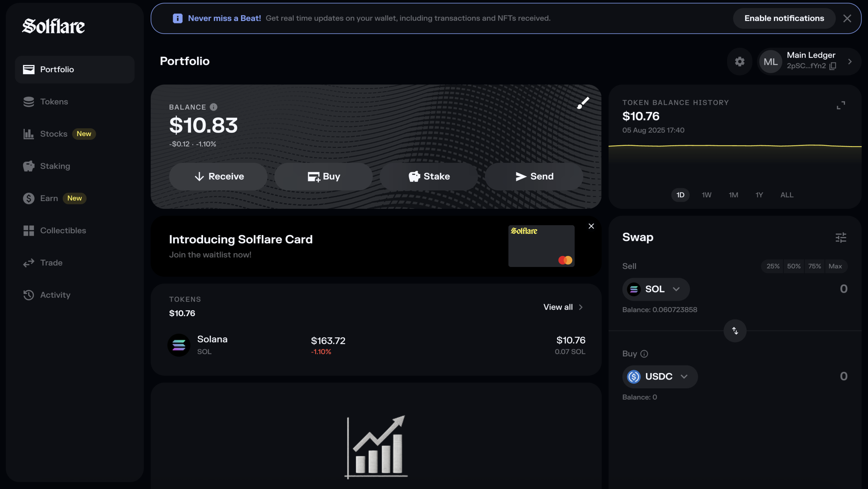Open the settings gear icon
The height and width of the screenshot is (489, 868).
click(x=739, y=62)
